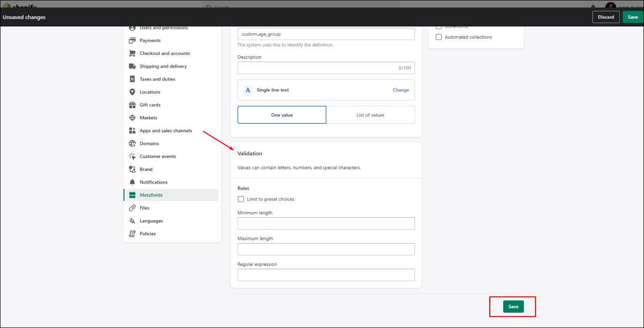This screenshot has height=328, width=644.
Task: Click the Markets globe icon
Action: click(x=132, y=118)
